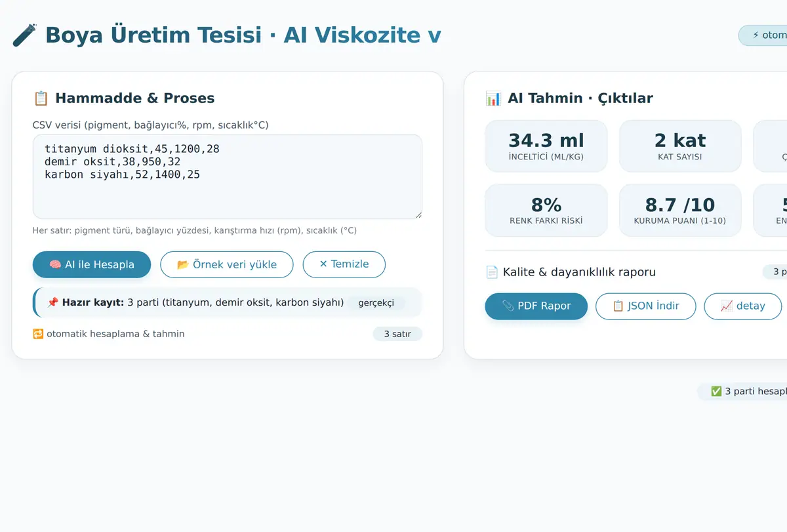Image resolution: width=787 pixels, height=532 pixels.
Task: Click the AI Tahmin · Çıktılar heading
Action: click(x=580, y=98)
